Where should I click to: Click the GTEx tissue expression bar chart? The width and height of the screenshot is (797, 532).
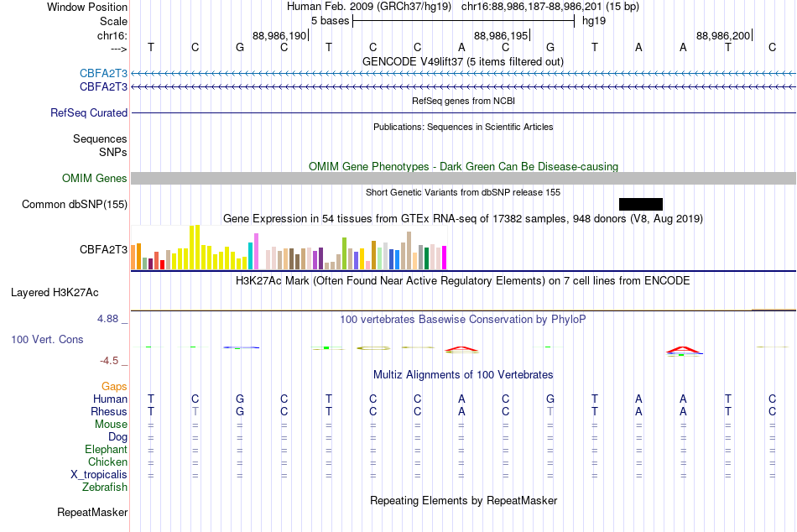(x=289, y=248)
